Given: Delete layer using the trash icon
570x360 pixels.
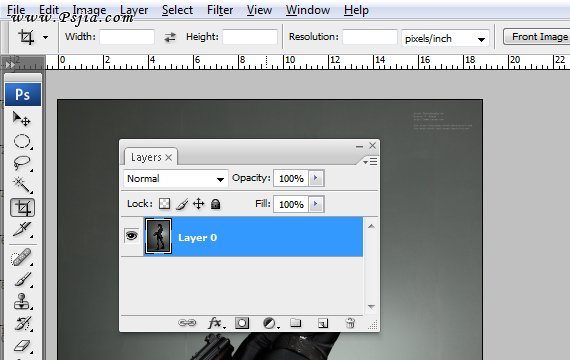Looking at the screenshot, I should (x=350, y=323).
